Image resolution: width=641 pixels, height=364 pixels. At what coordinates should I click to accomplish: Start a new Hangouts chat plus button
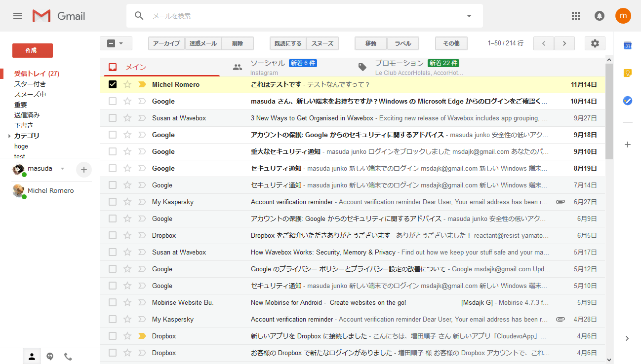83,170
